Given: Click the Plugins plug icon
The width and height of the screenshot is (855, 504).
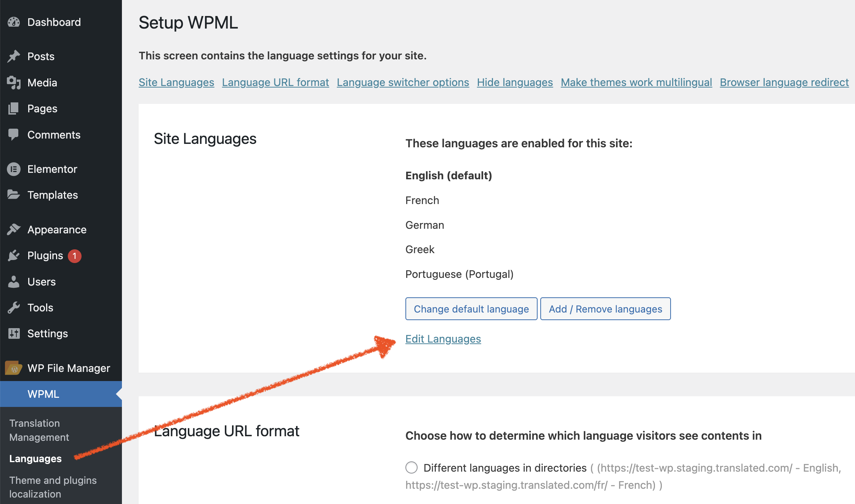Looking at the screenshot, I should (x=14, y=255).
